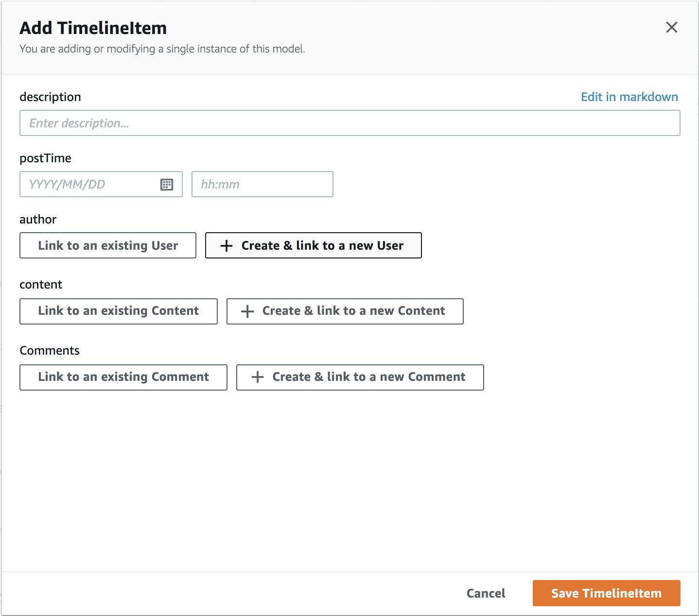Viewport: 699px width, 616px height.
Task: Link to an existing User
Action: pos(108,245)
